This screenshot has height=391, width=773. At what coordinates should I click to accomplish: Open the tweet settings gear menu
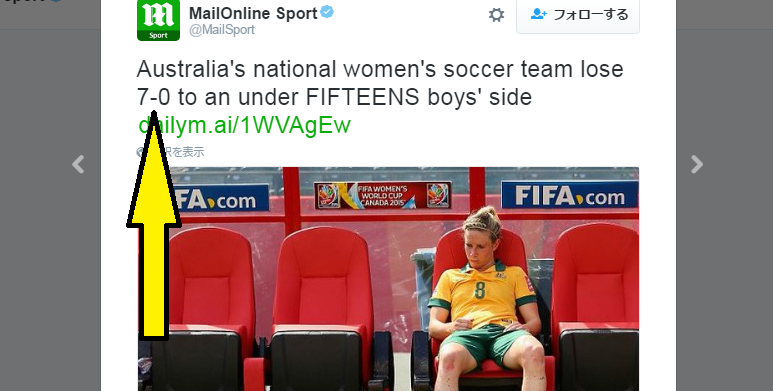pos(496,15)
